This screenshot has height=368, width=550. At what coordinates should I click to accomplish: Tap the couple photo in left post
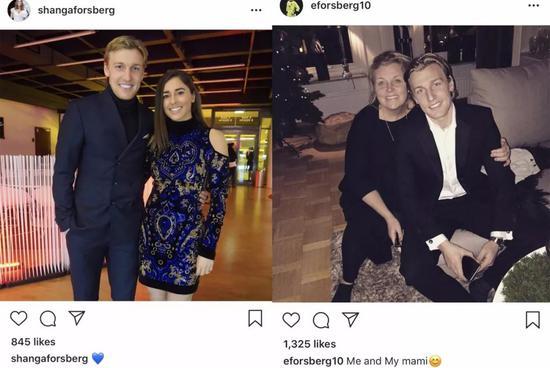pyautogui.click(x=136, y=165)
